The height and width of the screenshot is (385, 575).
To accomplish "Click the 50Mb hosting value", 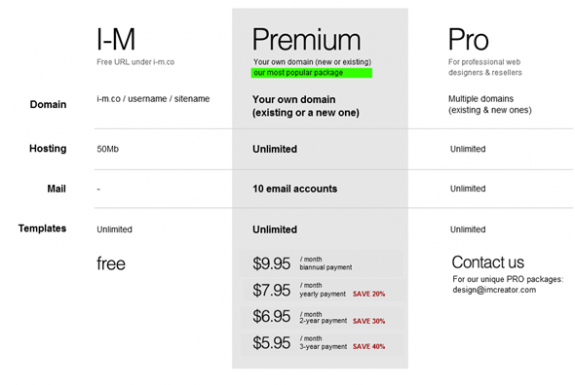I will (107, 149).
